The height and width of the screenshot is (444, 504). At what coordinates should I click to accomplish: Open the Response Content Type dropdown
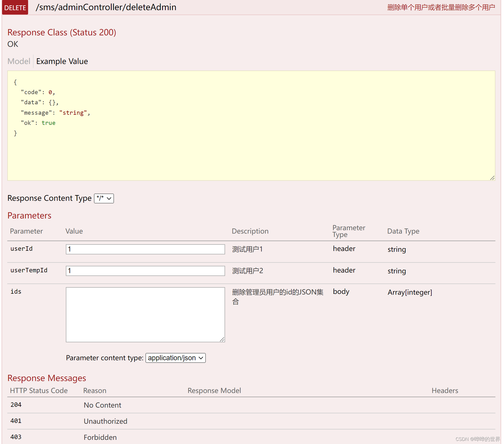click(104, 198)
